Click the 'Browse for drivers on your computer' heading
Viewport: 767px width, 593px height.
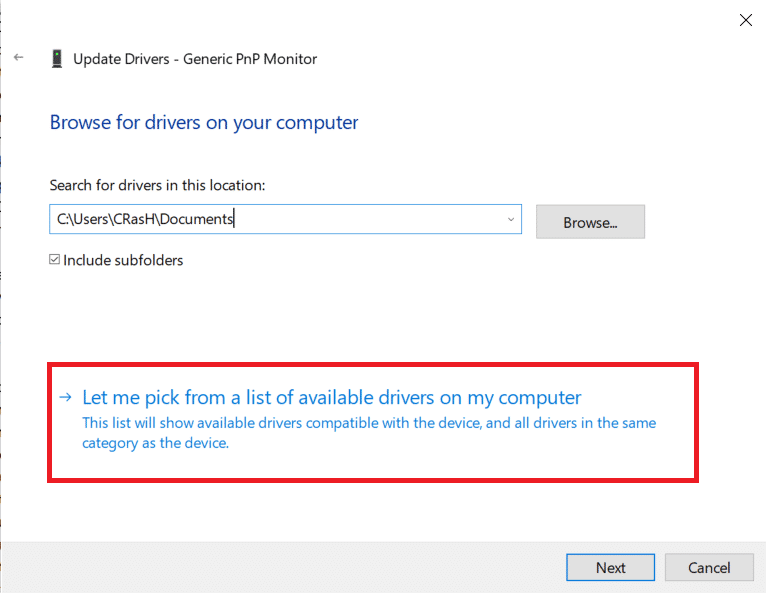pyautogui.click(x=204, y=123)
